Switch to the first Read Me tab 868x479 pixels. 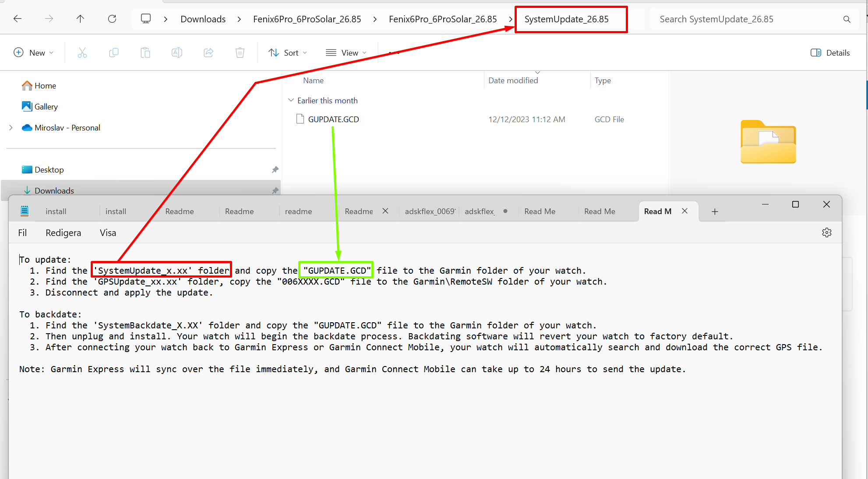tap(540, 211)
